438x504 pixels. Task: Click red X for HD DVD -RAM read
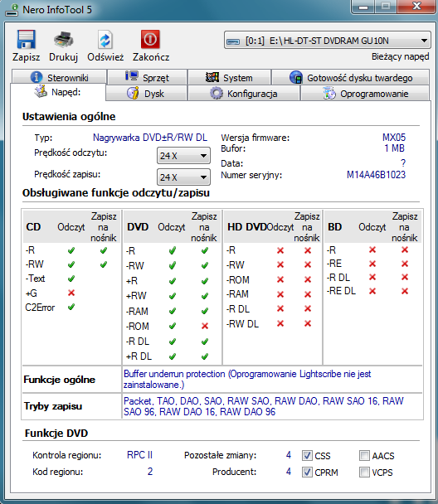(x=280, y=294)
